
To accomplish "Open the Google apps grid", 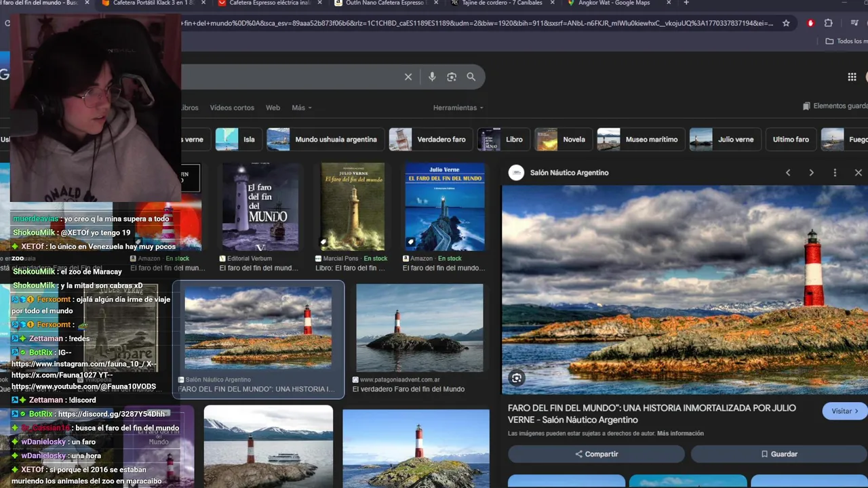I will pyautogui.click(x=852, y=77).
